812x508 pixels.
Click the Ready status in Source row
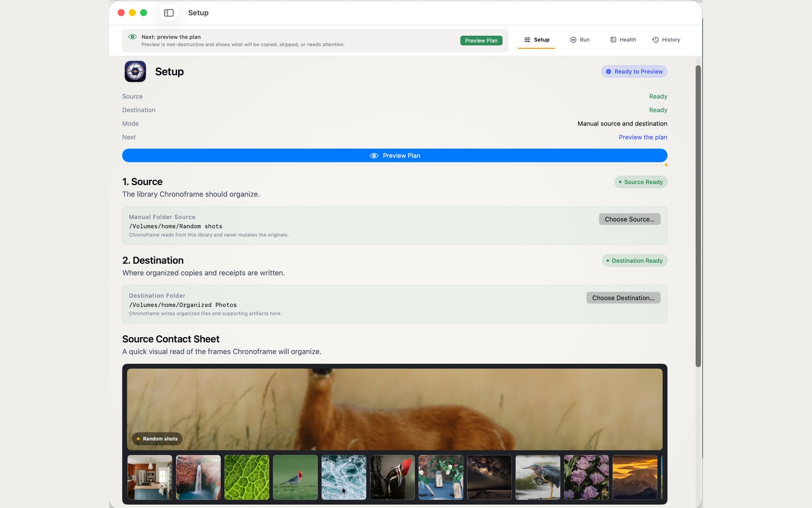[x=658, y=97]
